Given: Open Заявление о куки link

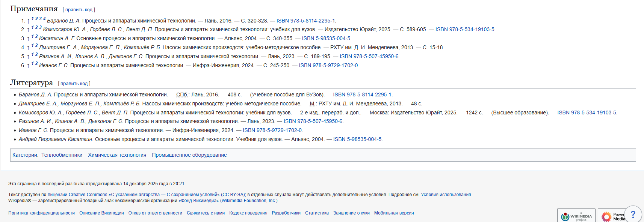Looking at the screenshot, I should click(x=351, y=213).
